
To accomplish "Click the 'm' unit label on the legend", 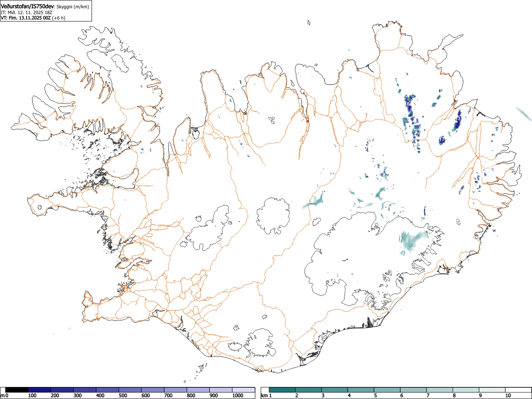I will (x=2, y=396).
